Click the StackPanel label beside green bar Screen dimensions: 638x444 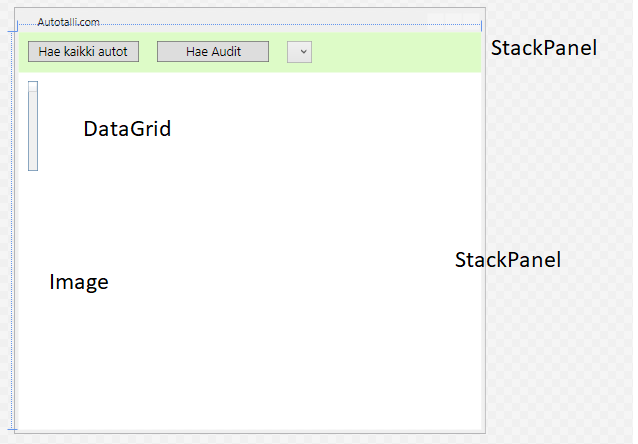(543, 48)
